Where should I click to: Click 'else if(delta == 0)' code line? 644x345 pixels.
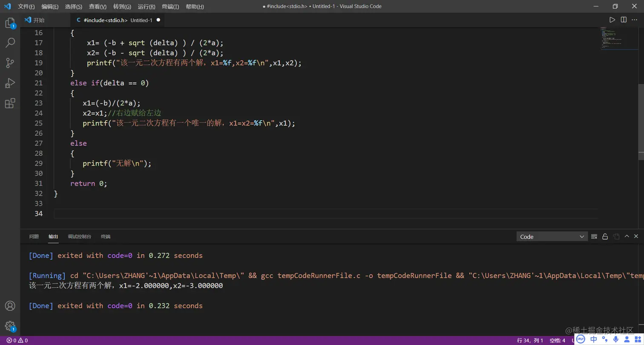tap(109, 83)
